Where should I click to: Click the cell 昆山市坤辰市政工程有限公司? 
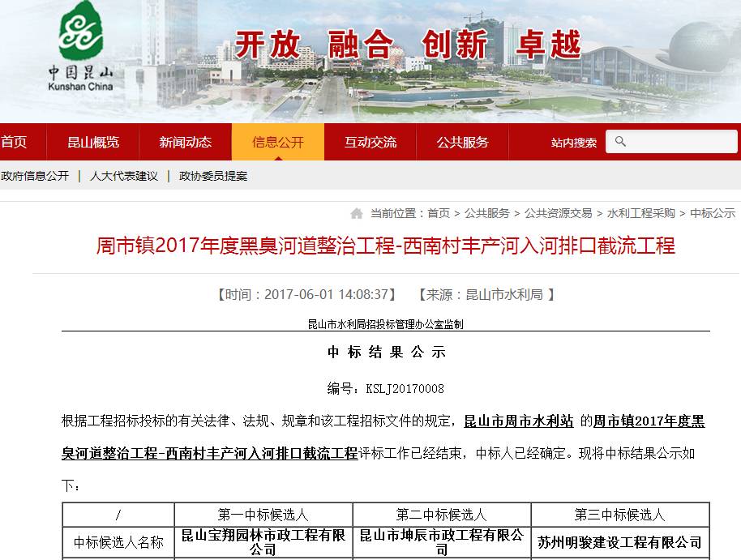coord(441,542)
